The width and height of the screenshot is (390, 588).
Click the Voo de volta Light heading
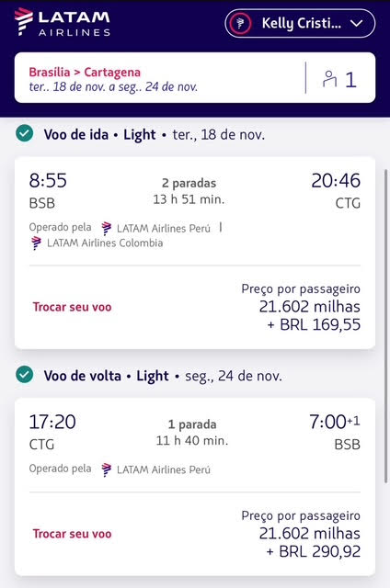(x=106, y=376)
